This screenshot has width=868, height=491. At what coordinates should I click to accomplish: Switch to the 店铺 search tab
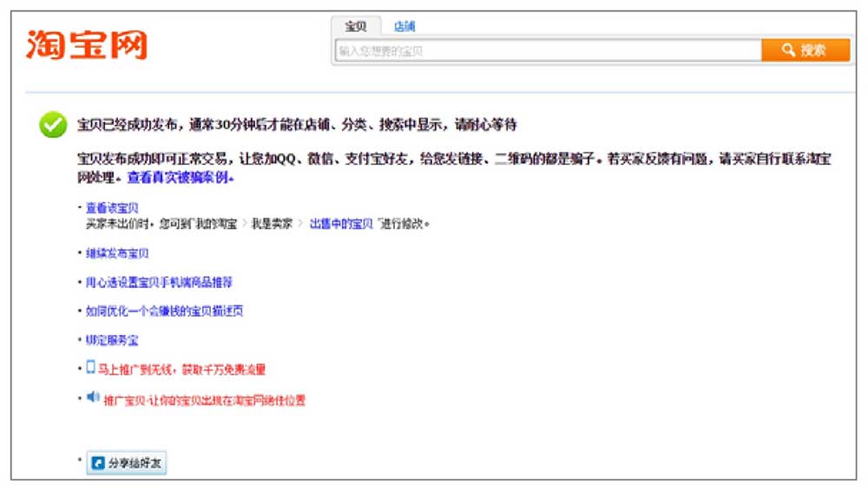coord(404,26)
